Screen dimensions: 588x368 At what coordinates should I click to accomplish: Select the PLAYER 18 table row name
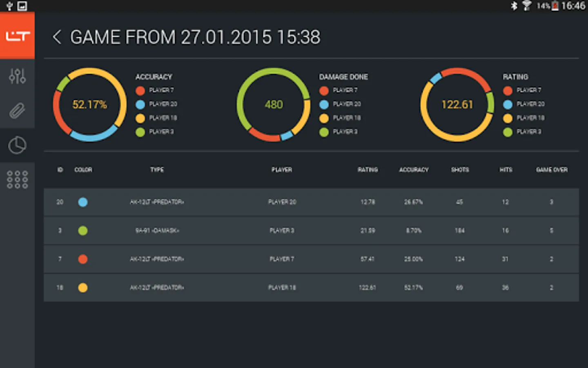(282, 288)
